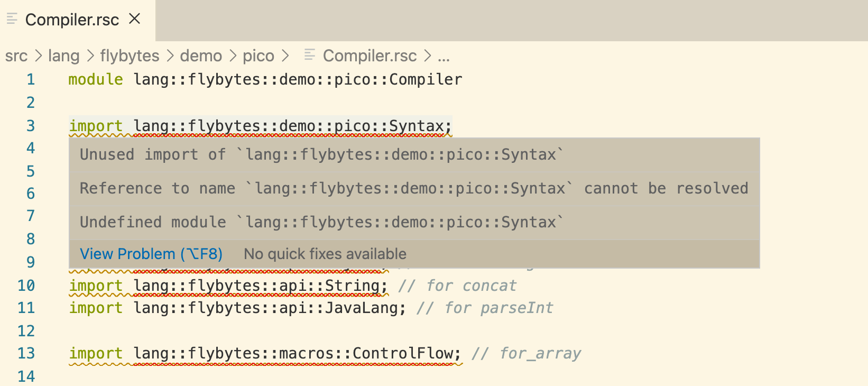
Task: Open the flybytes breadcrumb dropdown
Action: (x=129, y=56)
